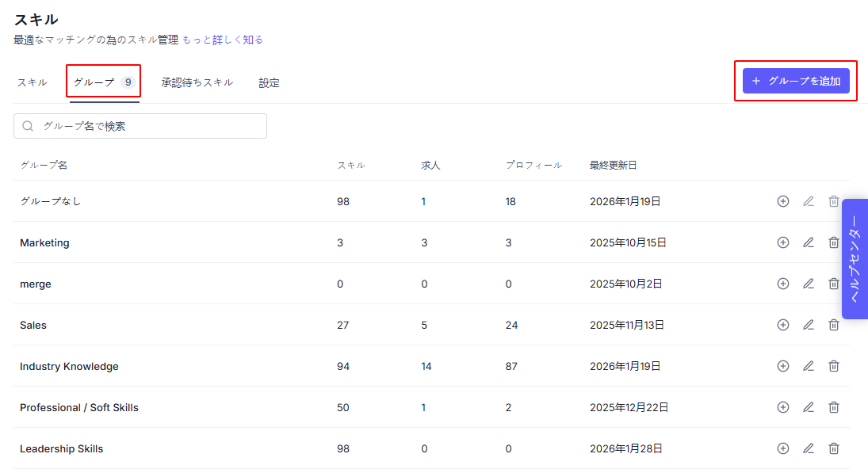Screen dimensions: 868x469
Task: Delete the Industry Knowledge group
Action: pyautogui.click(x=834, y=366)
